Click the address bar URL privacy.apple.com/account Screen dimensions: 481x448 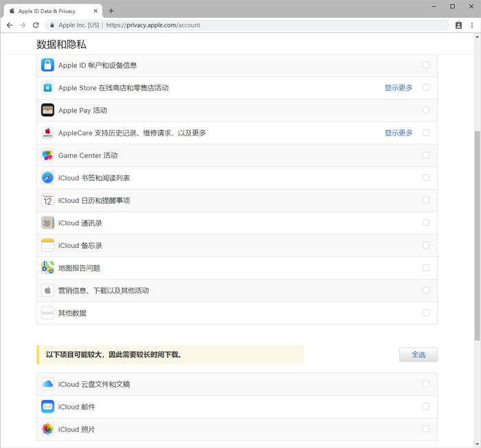tap(153, 25)
